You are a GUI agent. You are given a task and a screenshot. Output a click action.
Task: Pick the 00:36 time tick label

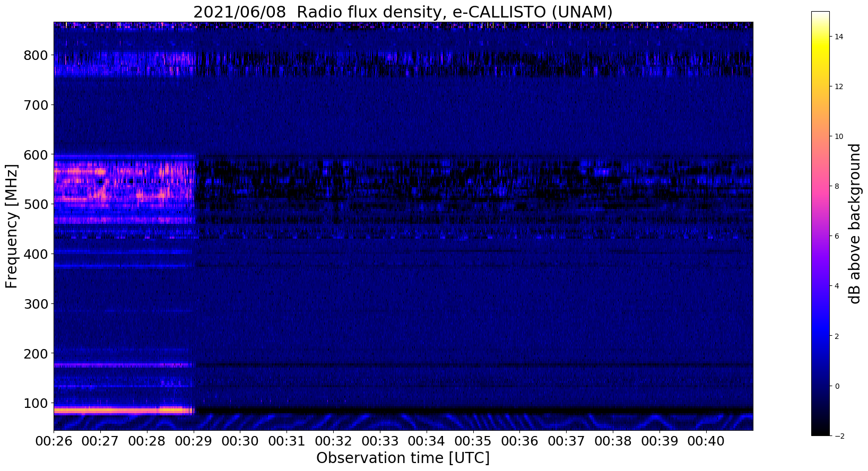(520, 441)
